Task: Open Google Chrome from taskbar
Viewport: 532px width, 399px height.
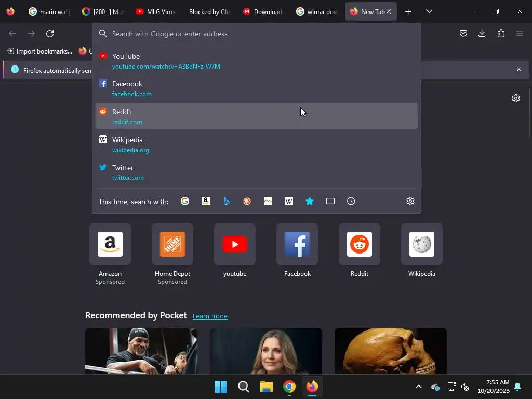Action: [289, 387]
